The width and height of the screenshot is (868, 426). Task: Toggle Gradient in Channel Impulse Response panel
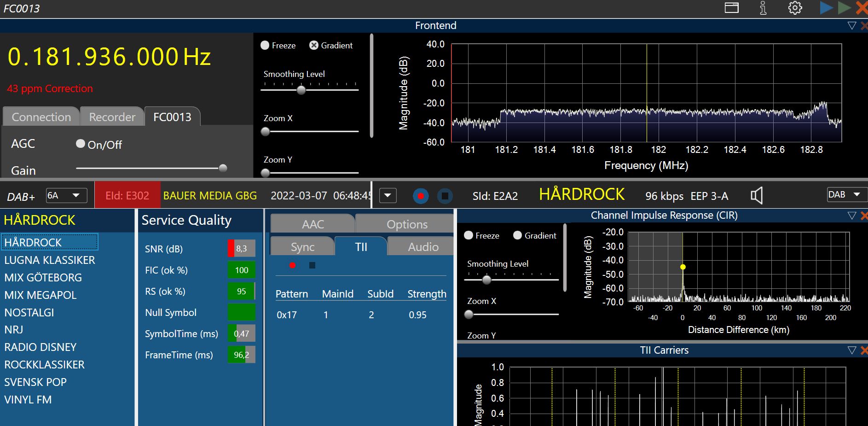(517, 235)
